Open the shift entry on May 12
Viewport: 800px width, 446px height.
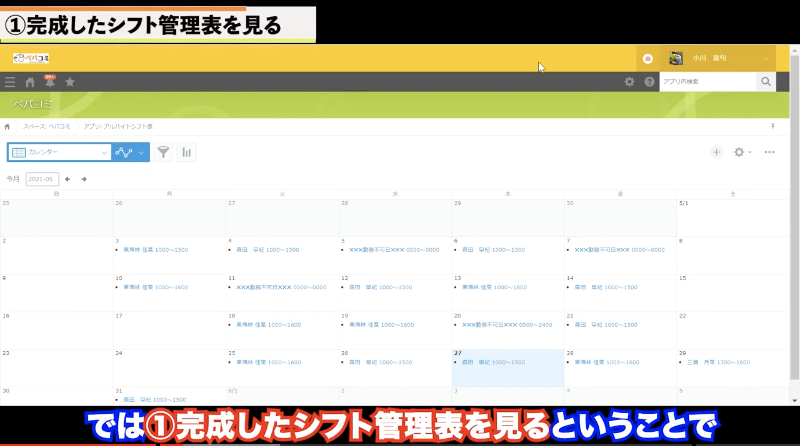pyautogui.click(x=381, y=287)
